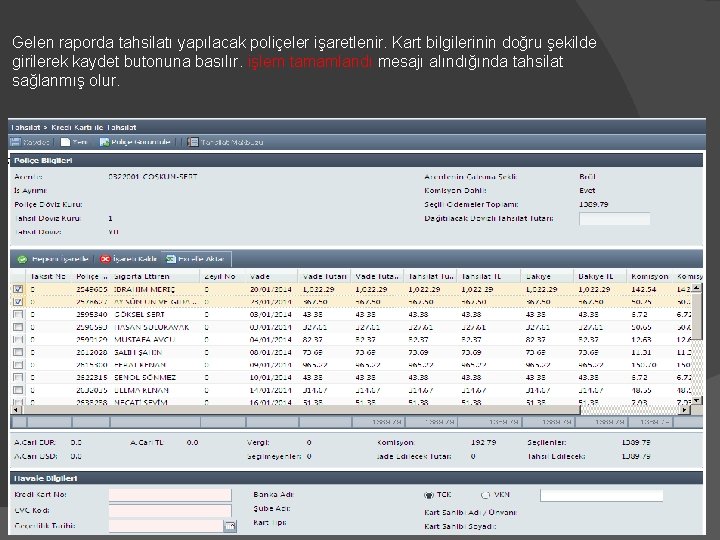Screen dimensions: 720x540
Task: Click the Kaydet save icon in toolbar
Action: [16, 142]
